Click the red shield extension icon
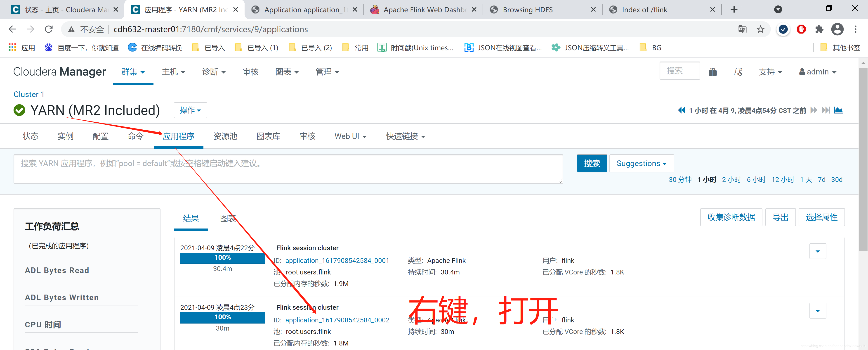 (x=801, y=29)
